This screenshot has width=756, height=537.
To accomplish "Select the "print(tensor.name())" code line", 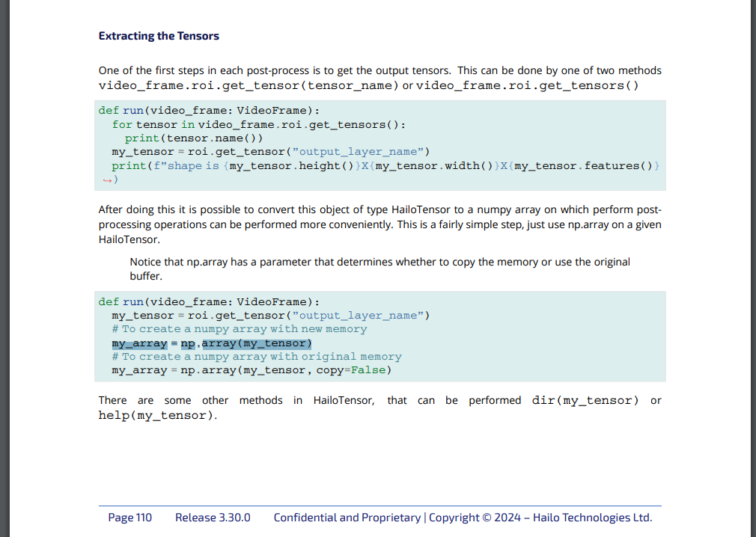I will coord(194,138).
